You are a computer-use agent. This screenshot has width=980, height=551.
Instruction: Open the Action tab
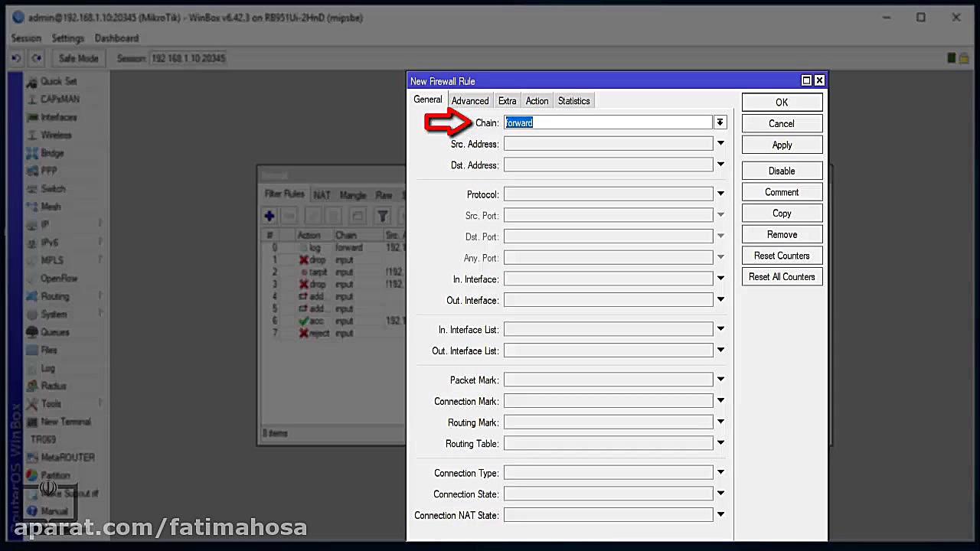(537, 101)
